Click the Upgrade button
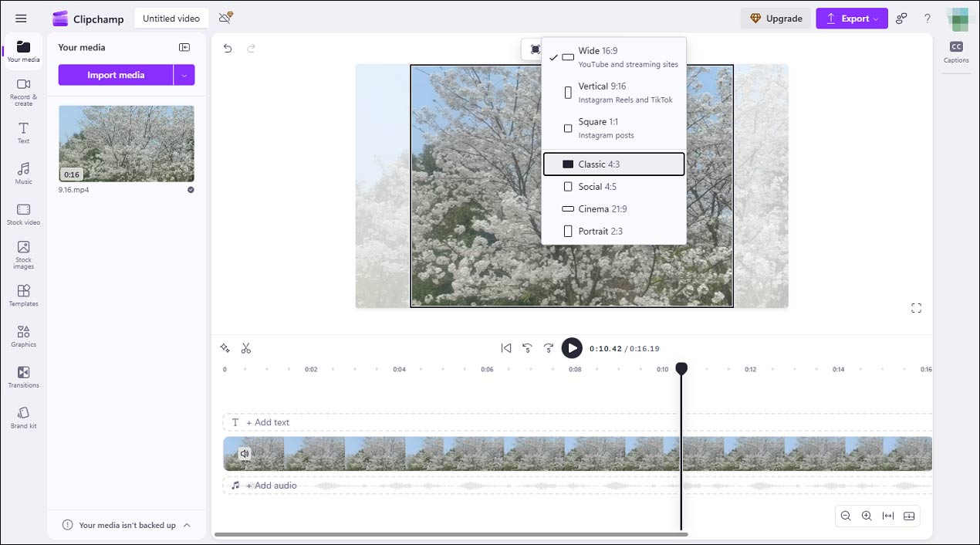This screenshot has width=980, height=545. tap(776, 17)
